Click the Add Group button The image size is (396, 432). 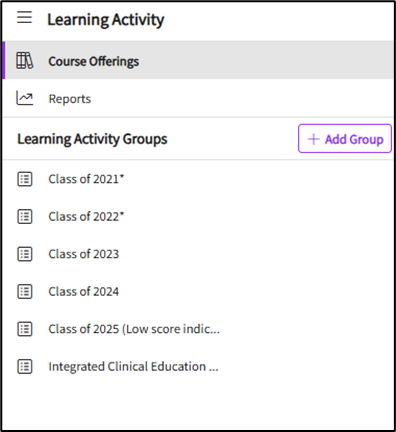[345, 139]
